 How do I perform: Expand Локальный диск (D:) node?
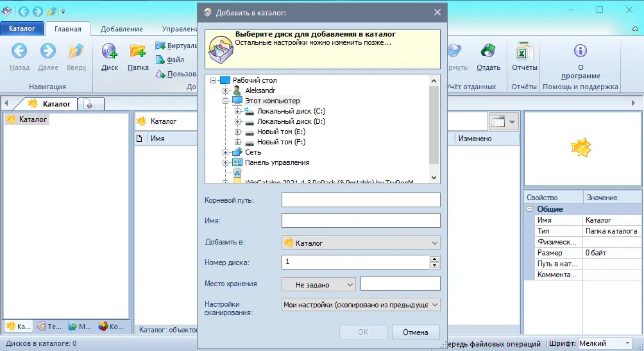click(237, 121)
